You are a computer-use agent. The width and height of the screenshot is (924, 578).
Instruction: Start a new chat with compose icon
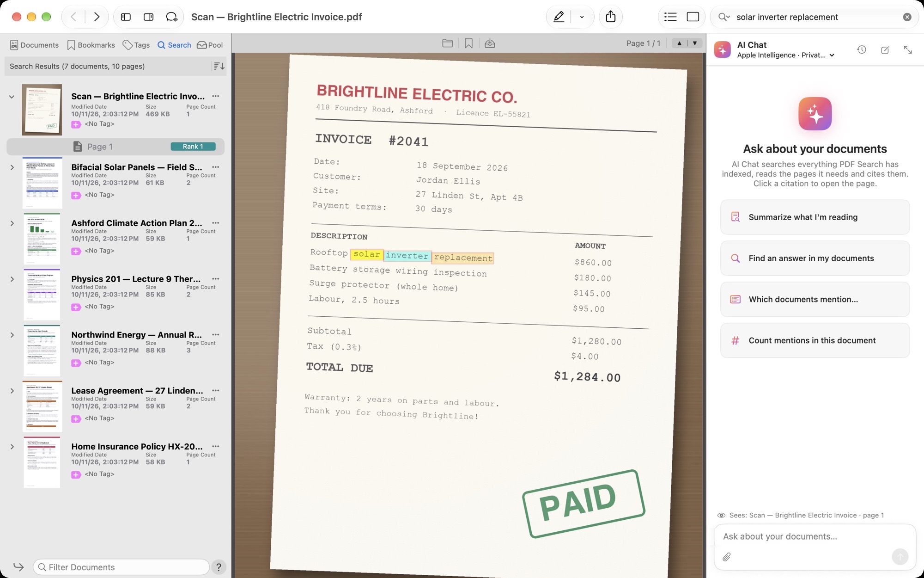(885, 49)
